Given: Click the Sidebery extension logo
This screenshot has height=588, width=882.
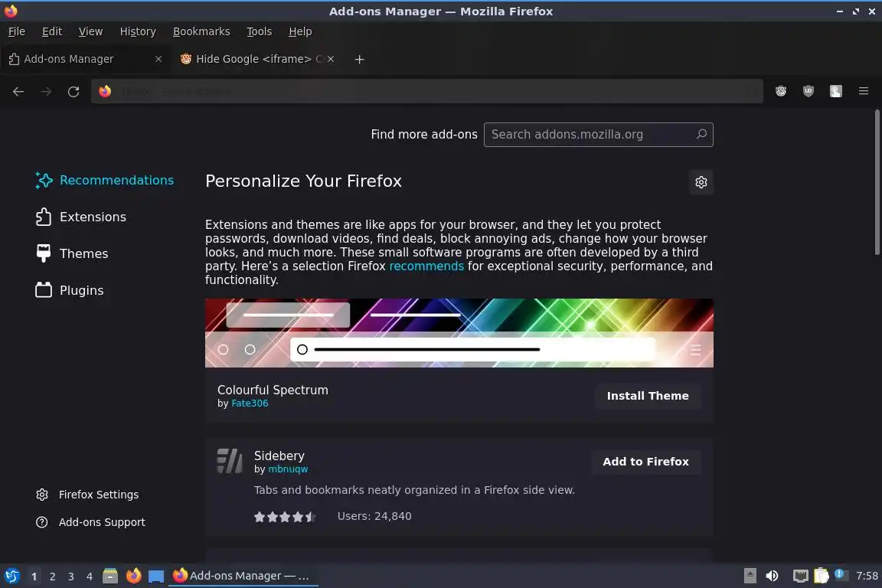Looking at the screenshot, I should 230,460.
